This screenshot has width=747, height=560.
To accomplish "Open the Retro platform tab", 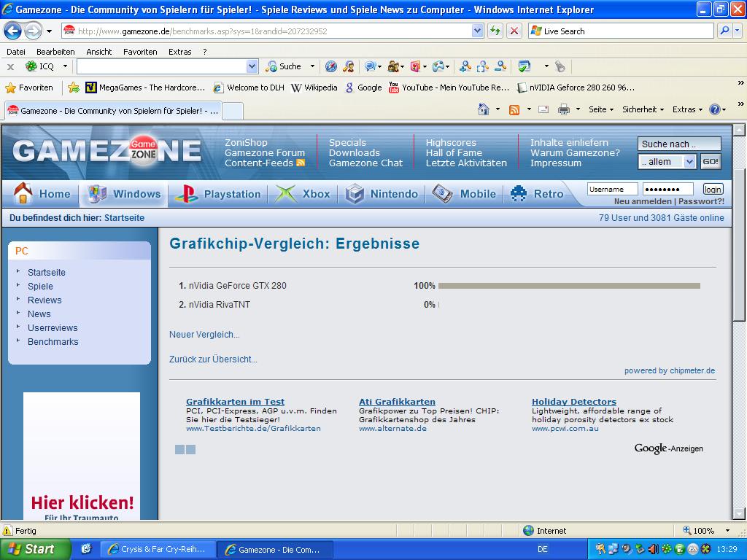I will pos(538,194).
